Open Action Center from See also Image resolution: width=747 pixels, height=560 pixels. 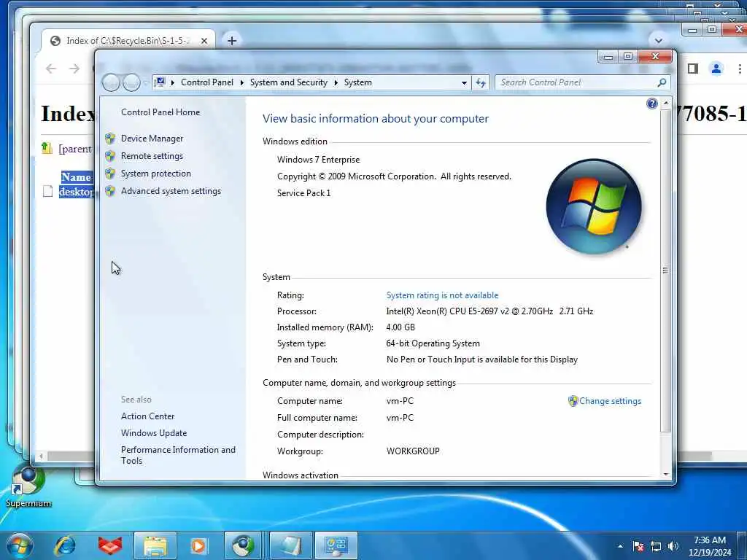pyautogui.click(x=147, y=416)
